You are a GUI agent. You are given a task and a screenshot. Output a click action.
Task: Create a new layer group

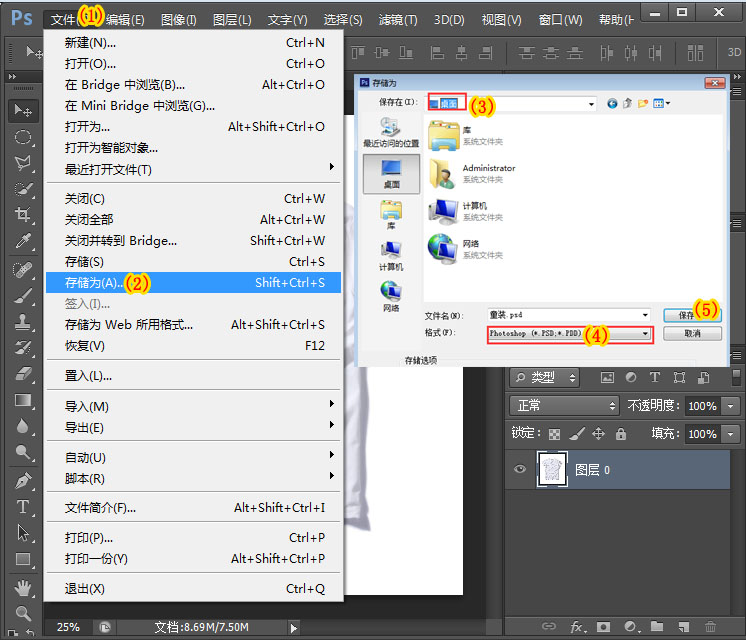657,626
